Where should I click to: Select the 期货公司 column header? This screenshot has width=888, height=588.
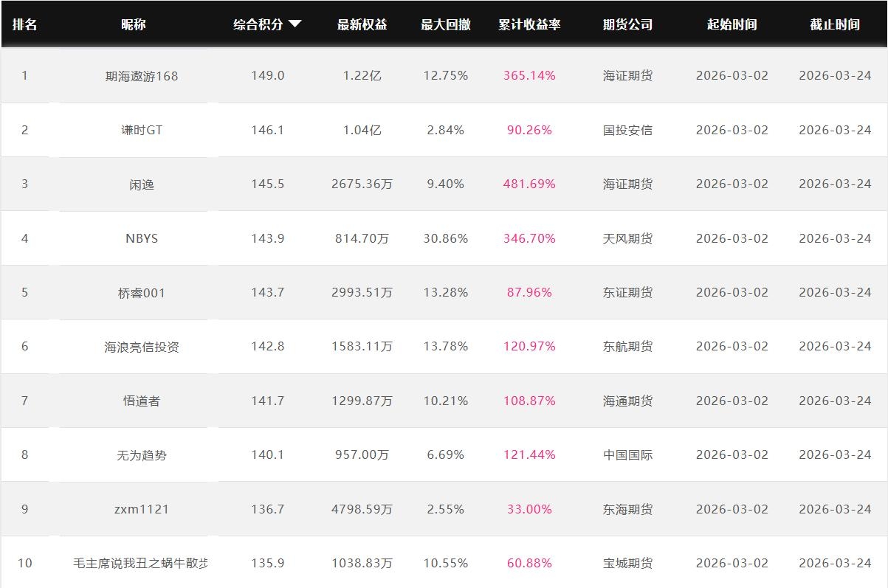[x=627, y=24]
